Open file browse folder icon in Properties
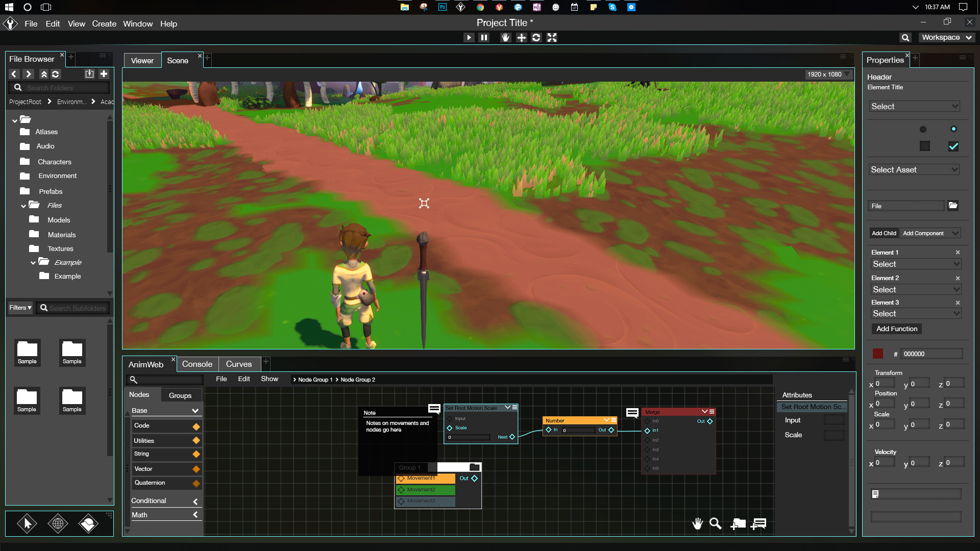 tap(953, 206)
